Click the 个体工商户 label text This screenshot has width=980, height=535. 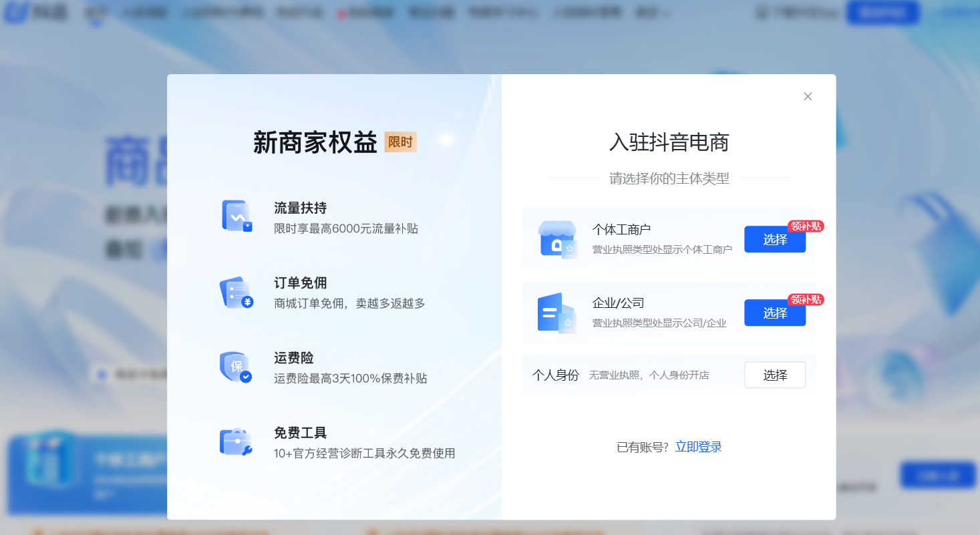[621, 230]
